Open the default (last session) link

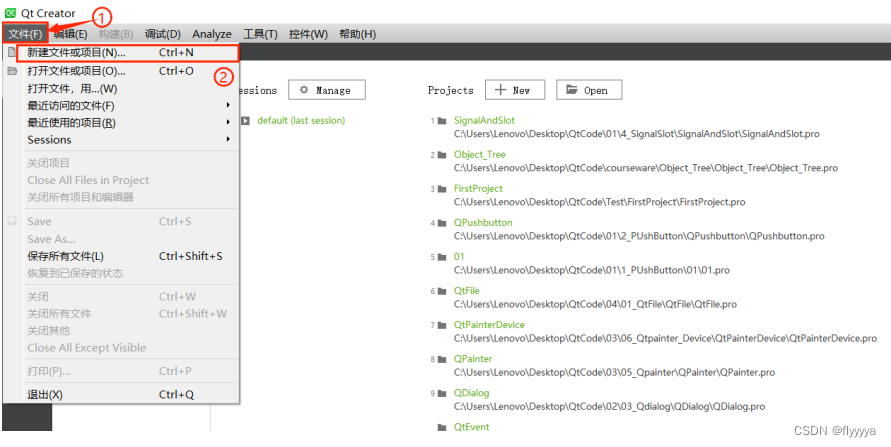coord(301,120)
